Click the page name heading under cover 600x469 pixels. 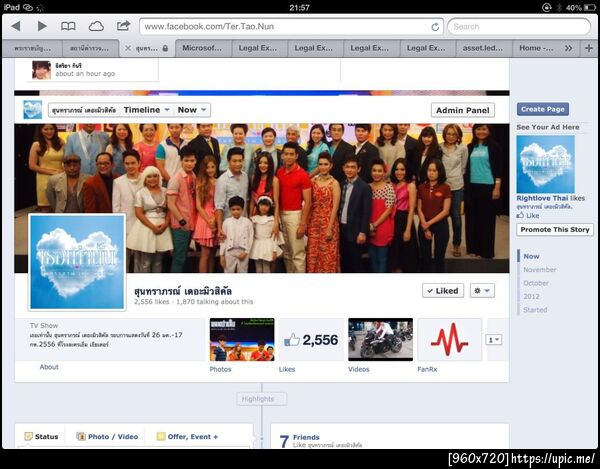[183, 291]
